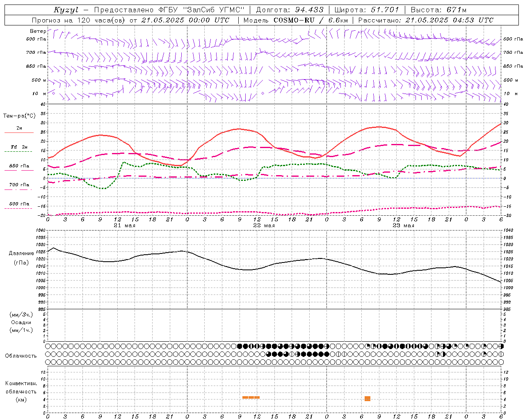This screenshot has width=525, height=420.
Task: Click the "Широта: 51.701" latitude value
Action: [x=367, y=10]
